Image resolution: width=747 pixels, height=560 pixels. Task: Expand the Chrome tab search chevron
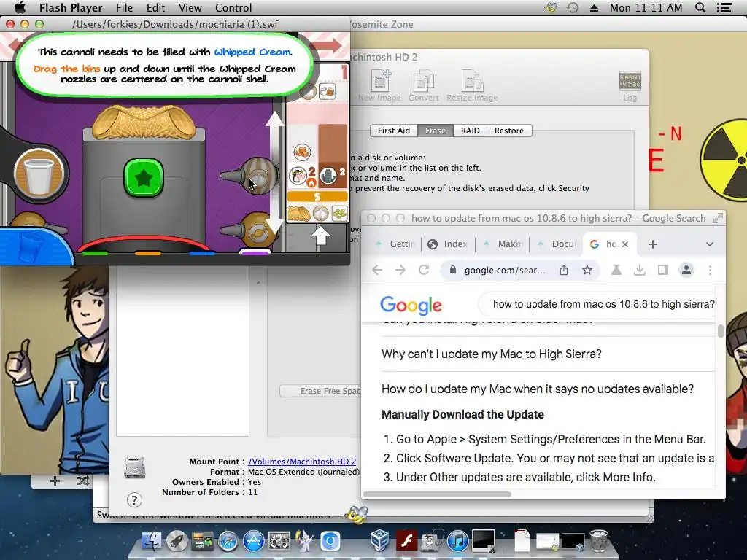[x=709, y=244]
